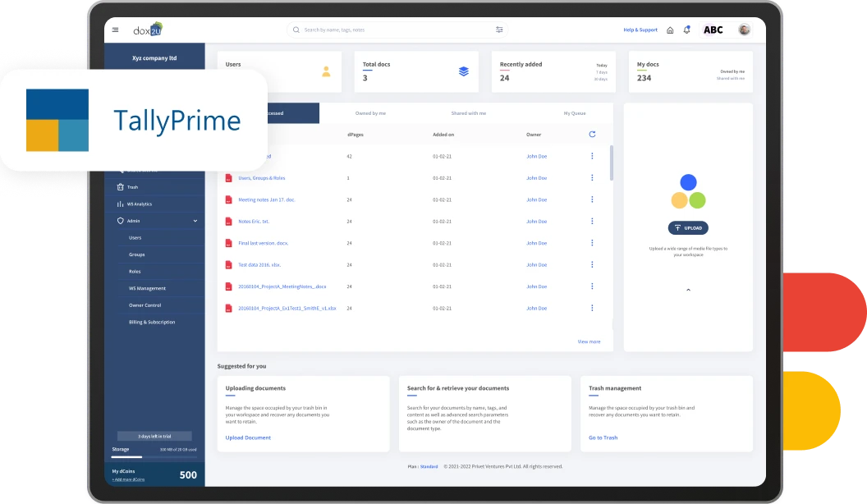867x504 pixels.
Task: Click the search filter settings icon
Action: (x=499, y=30)
